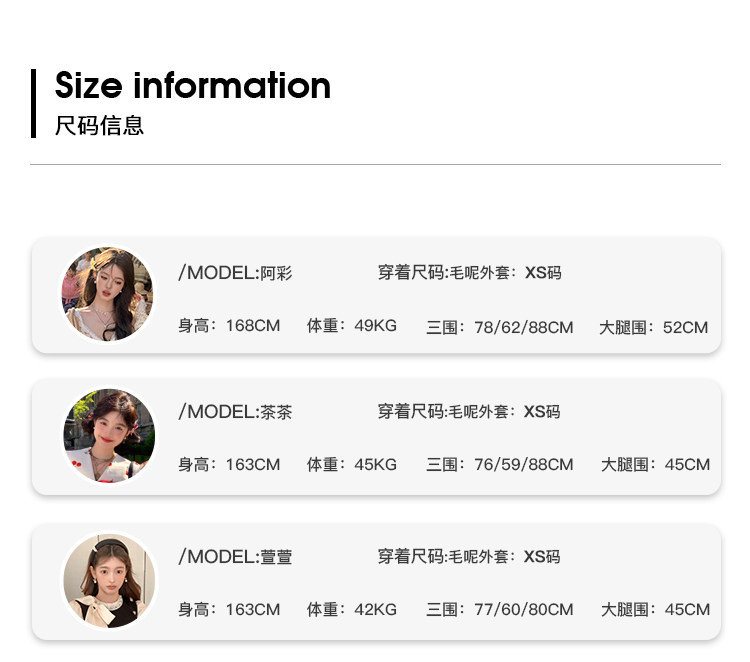Click the /MODEL:萱萱 name label

pyautogui.click(x=235, y=557)
